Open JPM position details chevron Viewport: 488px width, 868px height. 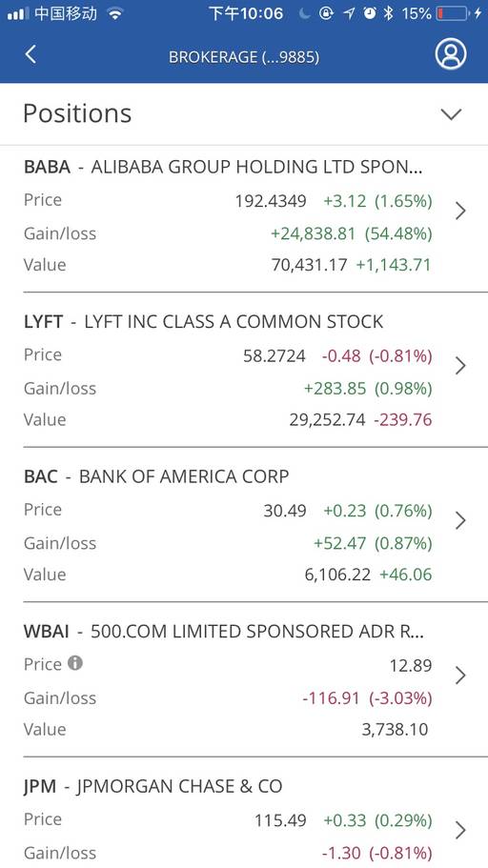pos(460,831)
